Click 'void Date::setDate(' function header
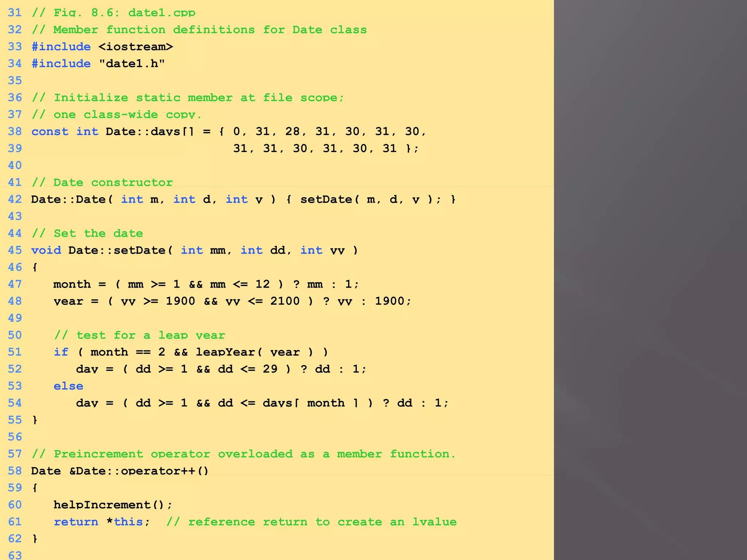Screen dimensions: 747x560 click(102, 250)
